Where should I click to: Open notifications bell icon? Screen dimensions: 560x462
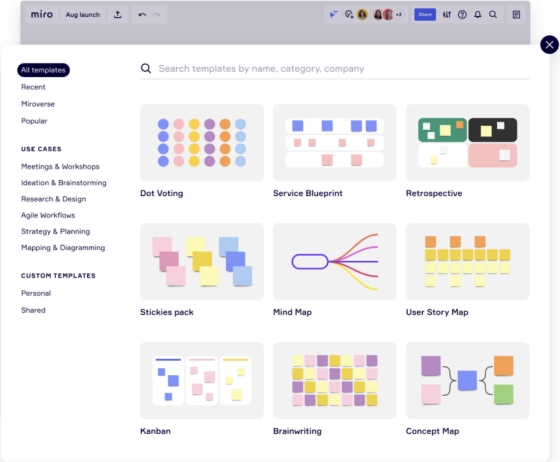click(478, 15)
